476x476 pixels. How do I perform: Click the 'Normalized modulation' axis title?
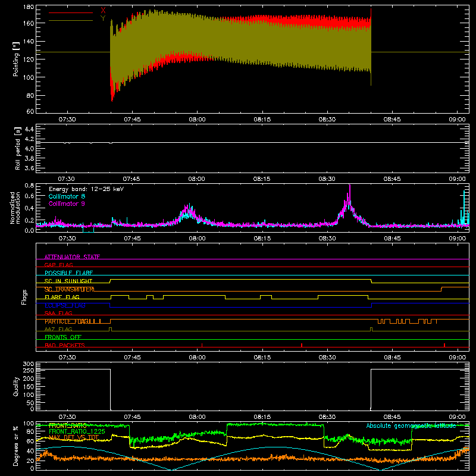[x=15, y=208]
